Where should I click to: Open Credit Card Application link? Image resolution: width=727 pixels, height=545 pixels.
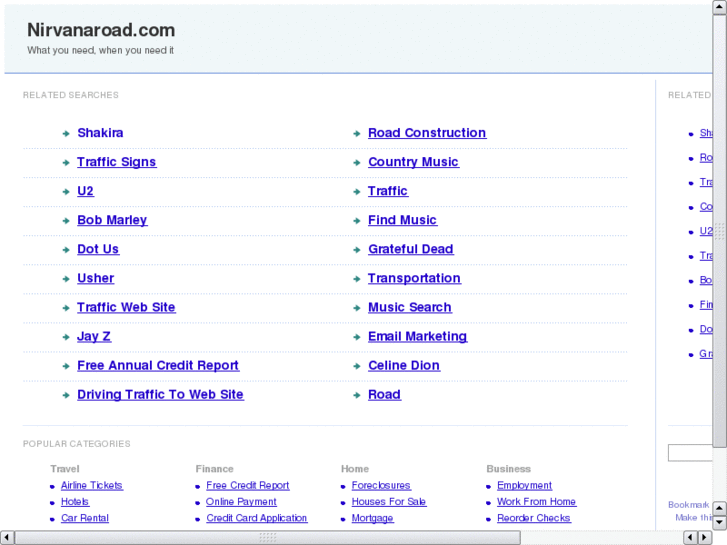(257, 518)
